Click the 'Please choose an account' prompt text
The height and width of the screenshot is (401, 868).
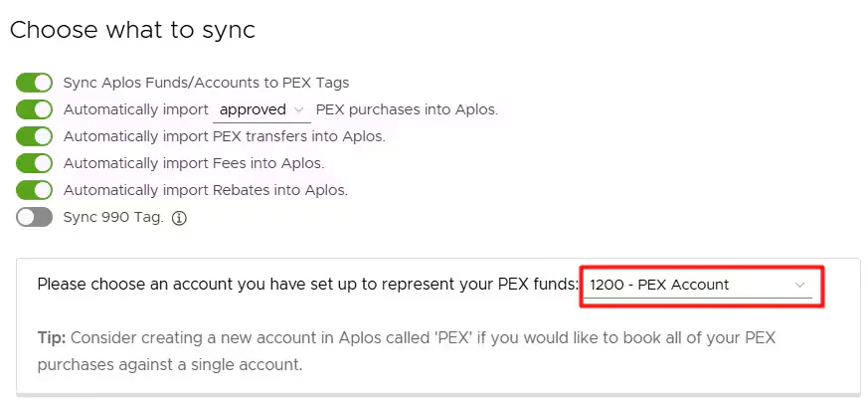(x=307, y=285)
